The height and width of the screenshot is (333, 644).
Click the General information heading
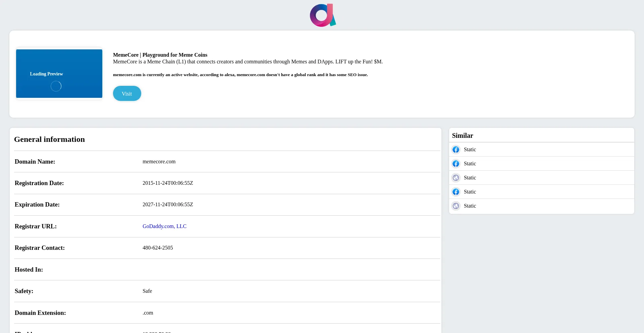(49, 139)
